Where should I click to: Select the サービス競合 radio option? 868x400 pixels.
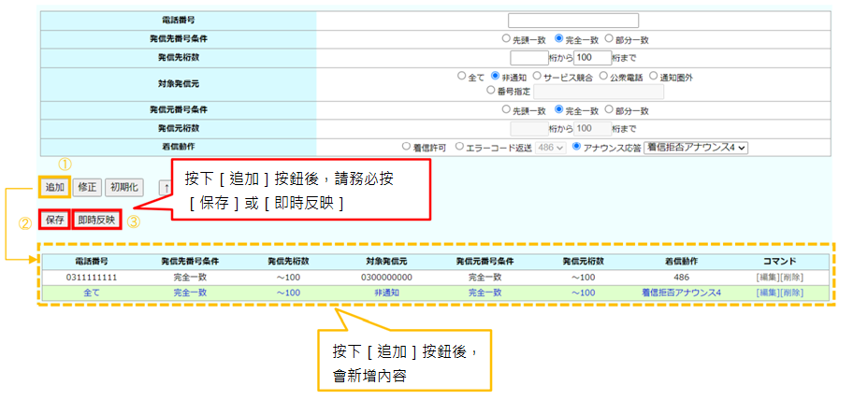[x=536, y=77]
